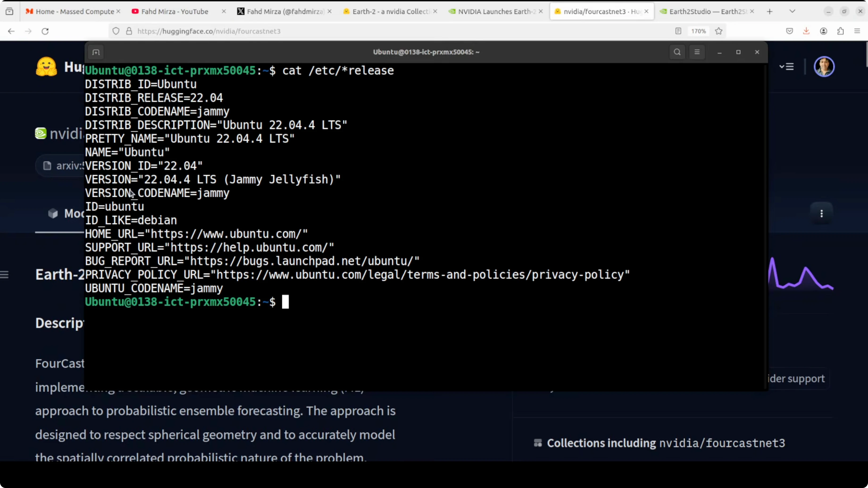The height and width of the screenshot is (488, 868).
Task: Open the Firefox account icon
Action: coord(823,31)
